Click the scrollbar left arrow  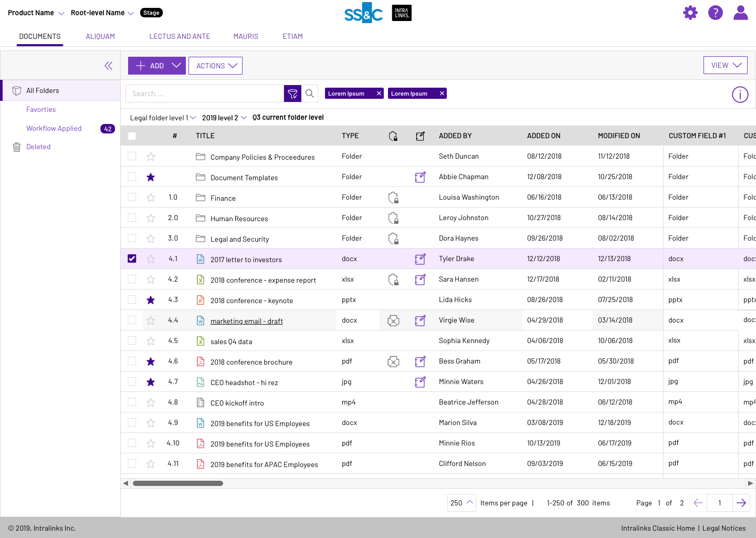[x=125, y=483]
